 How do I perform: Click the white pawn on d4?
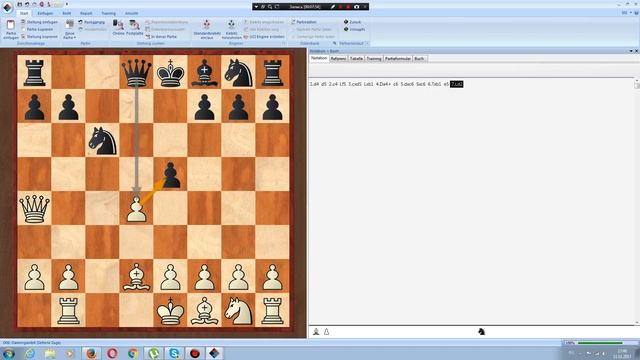point(136,209)
